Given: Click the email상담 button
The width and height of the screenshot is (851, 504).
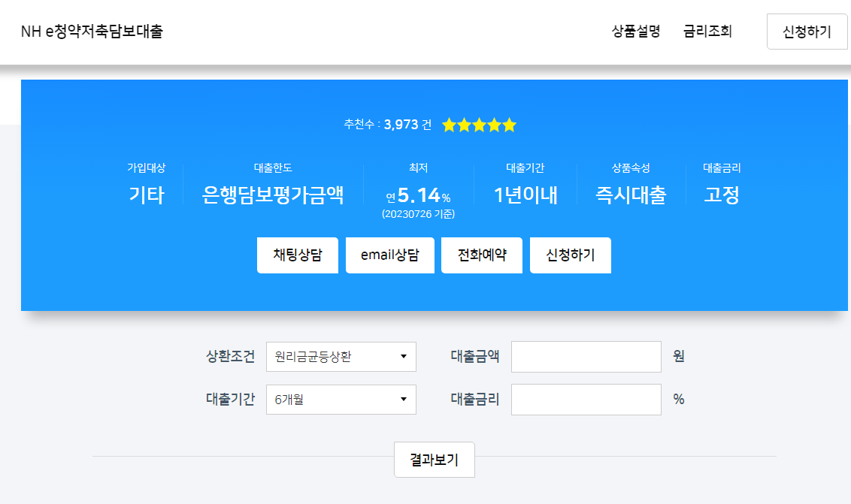Looking at the screenshot, I should click(x=389, y=255).
